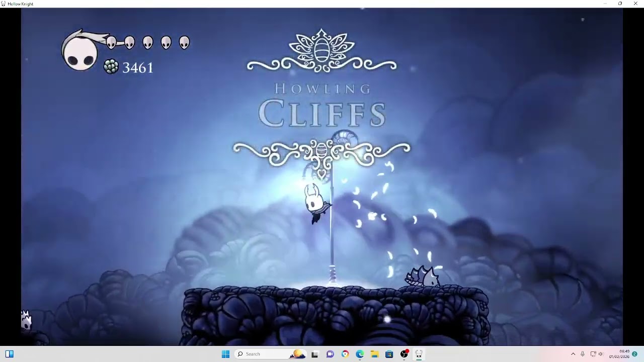Open the Windows Start menu
644x362 pixels.
(225, 354)
